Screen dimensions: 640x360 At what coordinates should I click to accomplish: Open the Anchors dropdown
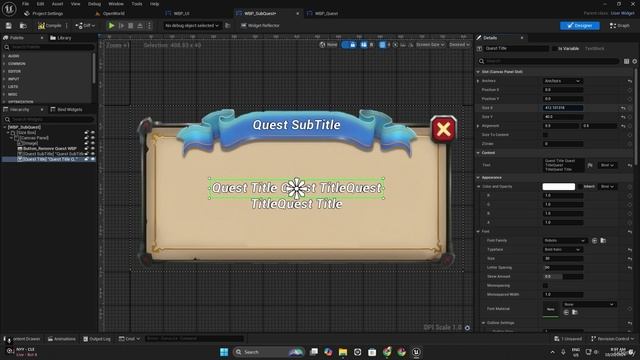pos(562,81)
